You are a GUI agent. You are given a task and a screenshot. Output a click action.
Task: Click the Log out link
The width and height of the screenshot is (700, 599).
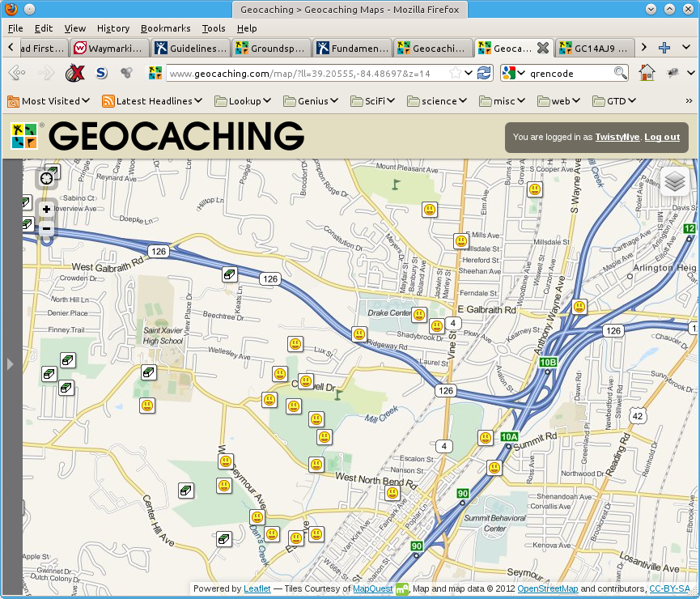tap(662, 137)
